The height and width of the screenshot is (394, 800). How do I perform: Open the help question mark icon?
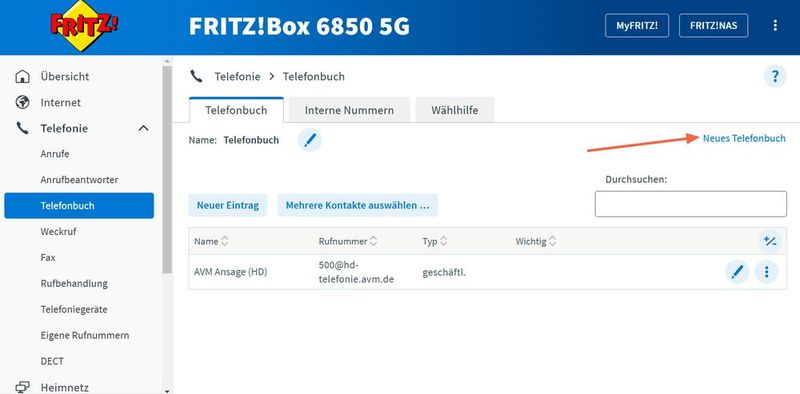tap(775, 77)
